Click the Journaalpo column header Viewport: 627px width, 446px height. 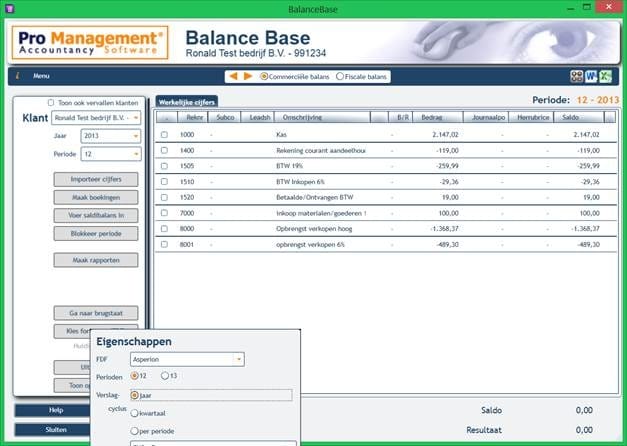[x=486, y=117]
